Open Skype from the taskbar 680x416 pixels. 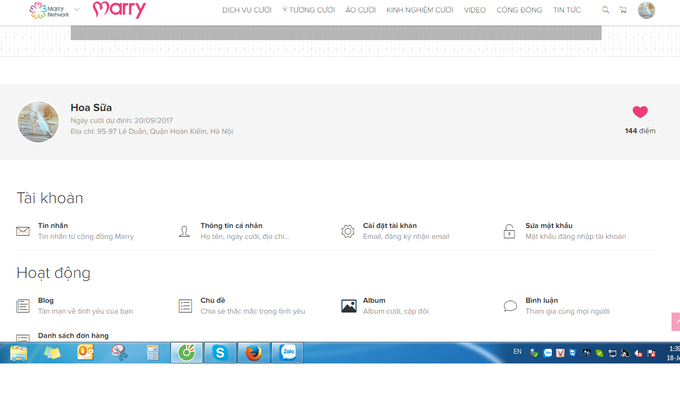pos(220,352)
